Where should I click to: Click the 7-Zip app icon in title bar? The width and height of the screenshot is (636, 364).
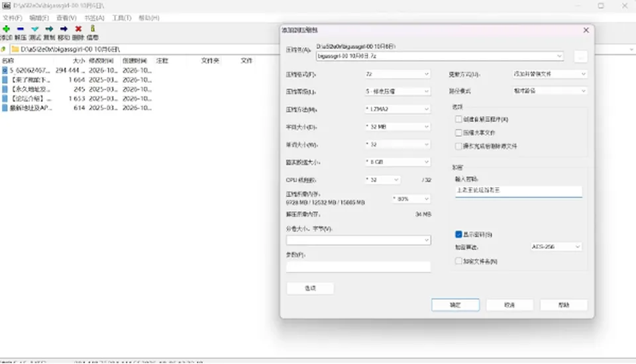[6, 6]
